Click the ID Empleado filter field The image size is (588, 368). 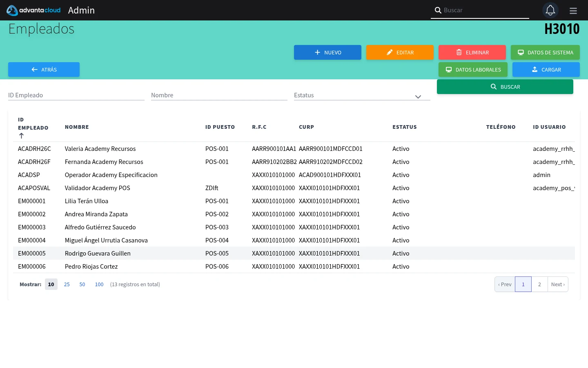76,95
